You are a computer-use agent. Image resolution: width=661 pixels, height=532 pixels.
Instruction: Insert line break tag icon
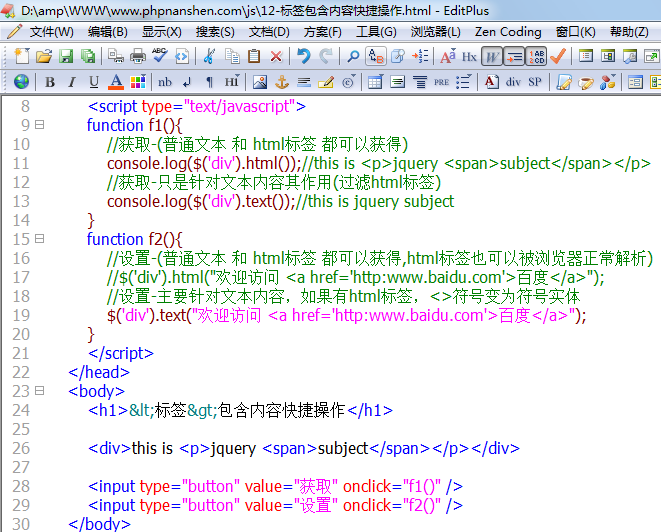[187, 82]
